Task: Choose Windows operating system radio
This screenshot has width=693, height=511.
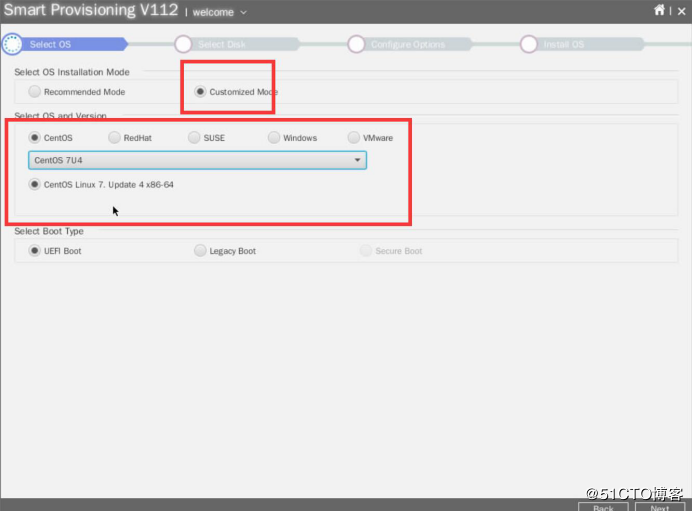Action: pyautogui.click(x=274, y=137)
